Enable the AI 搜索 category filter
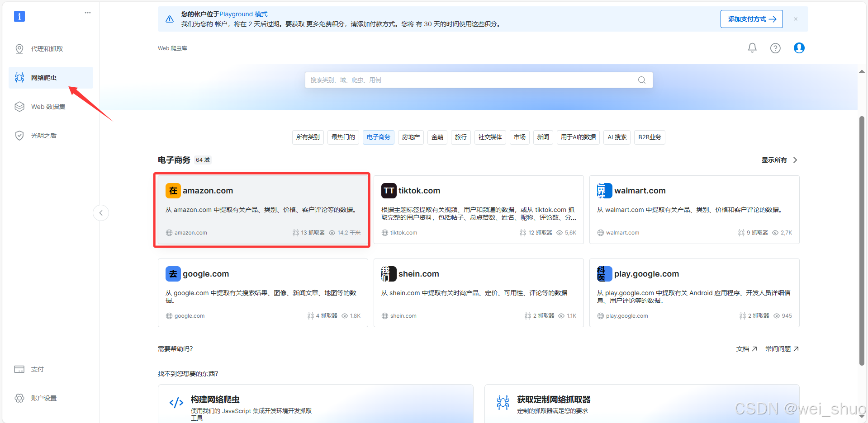Viewport: 868px width, 423px height. [617, 137]
